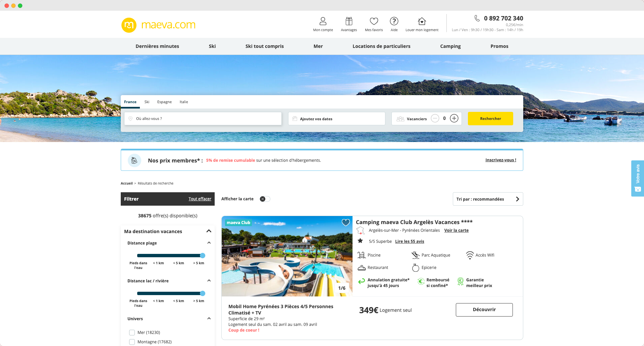Screen dimensions: 644x346
Task: Add listing to favorites with heart icon
Action: pyautogui.click(x=345, y=222)
